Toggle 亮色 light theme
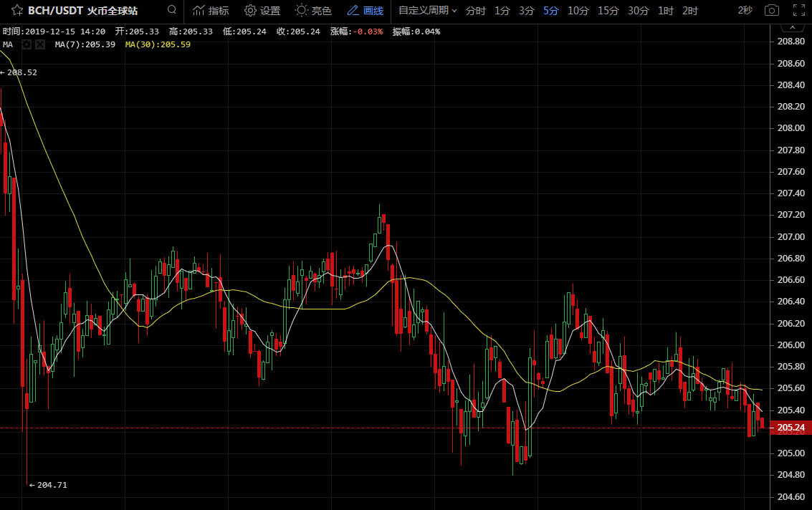812x510 pixels. (313, 10)
